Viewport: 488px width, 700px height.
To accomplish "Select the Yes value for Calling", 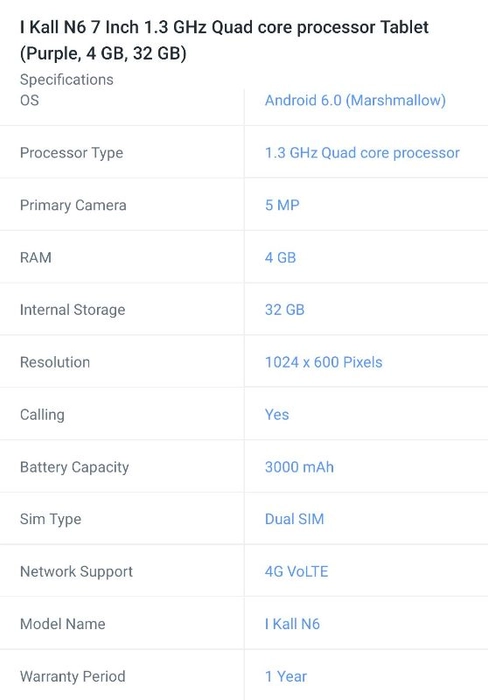I will 277,414.
